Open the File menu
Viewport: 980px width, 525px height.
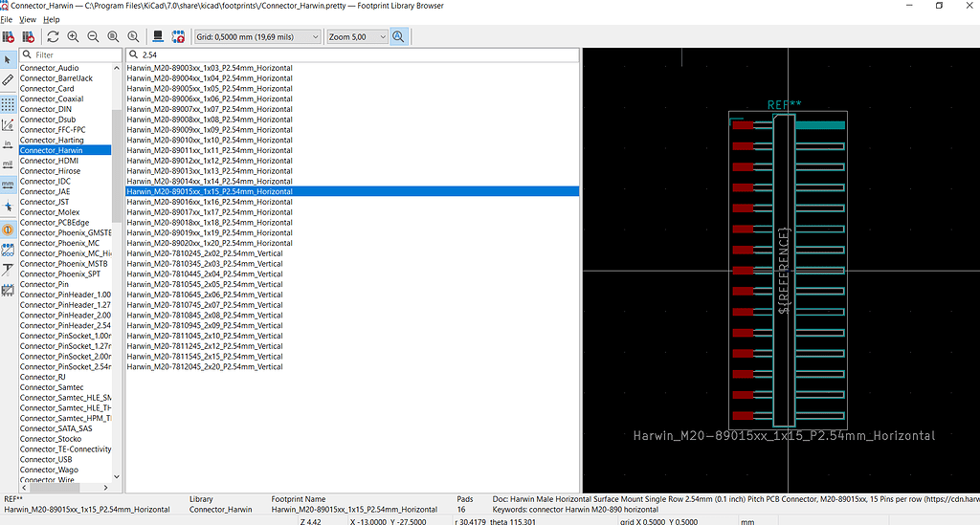coord(7,19)
